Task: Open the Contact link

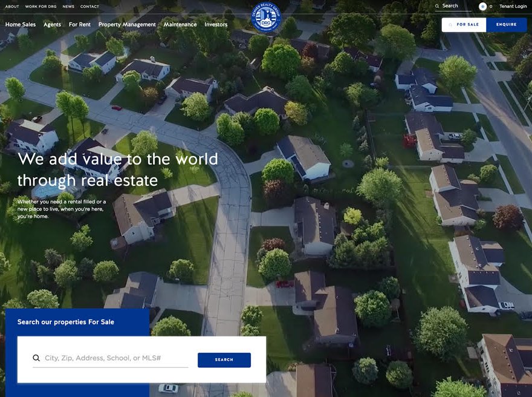Action: (x=89, y=7)
